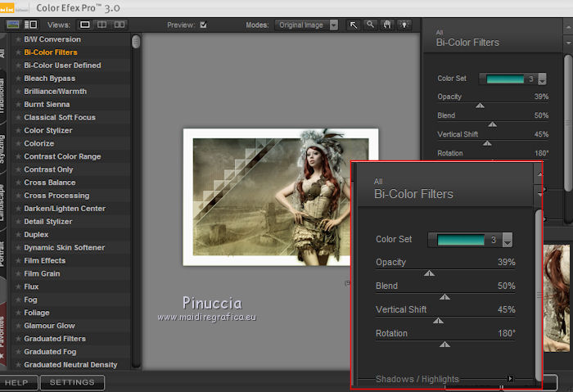Select the hand pan tool

click(x=387, y=25)
